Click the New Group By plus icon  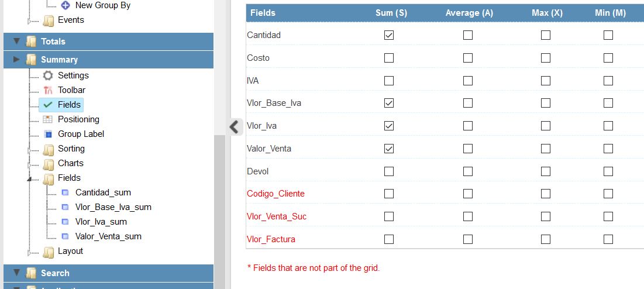pos(66,6)
